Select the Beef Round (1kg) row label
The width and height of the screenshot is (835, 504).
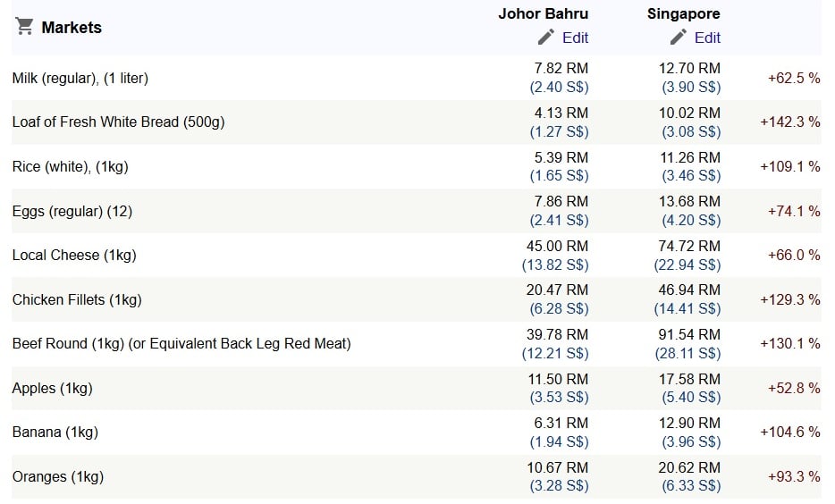click(x=181, y=343)
